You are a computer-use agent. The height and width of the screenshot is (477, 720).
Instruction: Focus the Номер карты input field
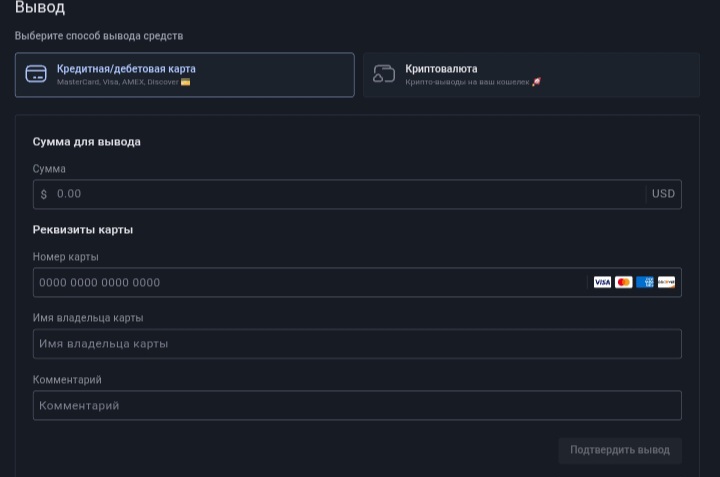[x=300, y=283]
